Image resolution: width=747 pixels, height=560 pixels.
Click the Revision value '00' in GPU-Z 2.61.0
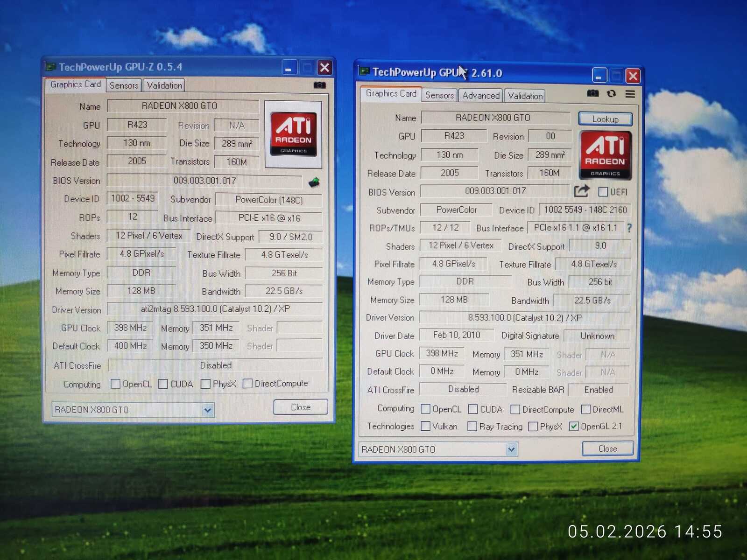click(x=550, y=136)
